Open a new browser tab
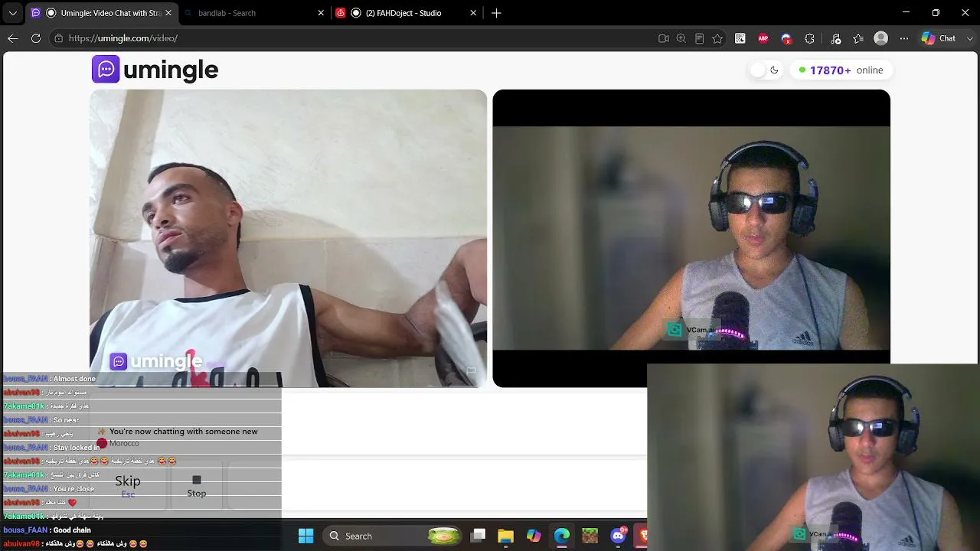Screen dimensions: 980x551 point(496,13)
